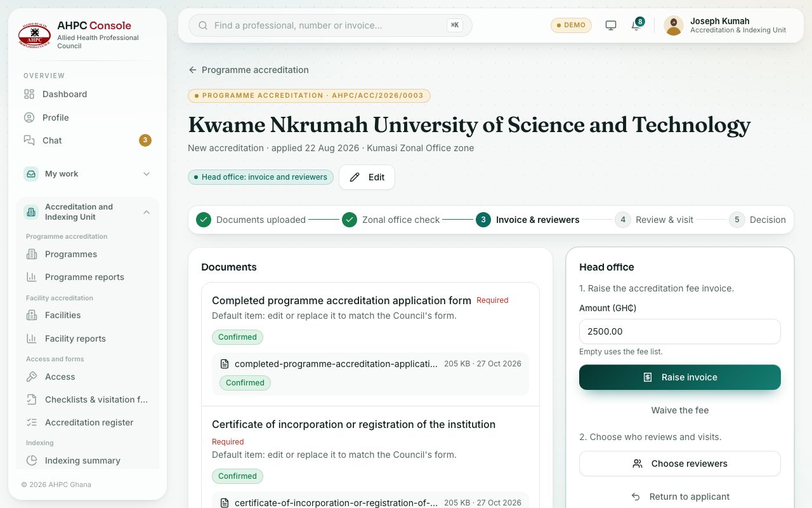Click the My work inbox icon
This screenshot has width=812, height=508.
pyautogui.click(x=31, y=174)
